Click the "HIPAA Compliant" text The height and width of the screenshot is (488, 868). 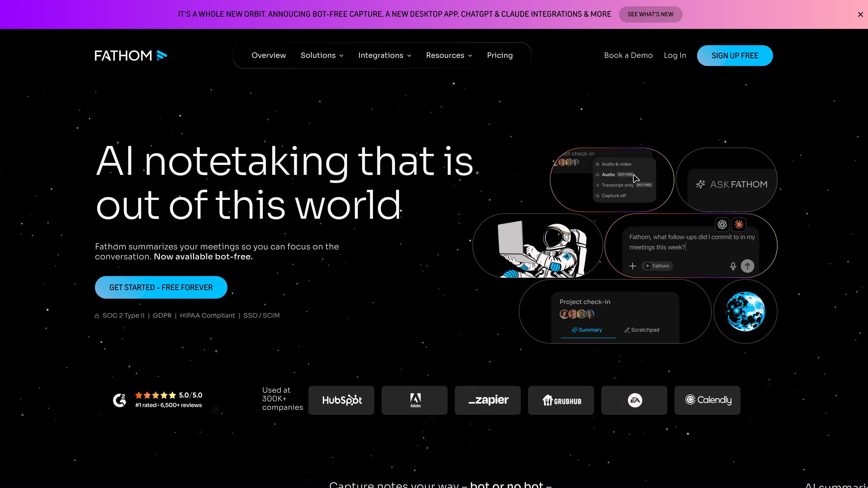pos(207,316)
